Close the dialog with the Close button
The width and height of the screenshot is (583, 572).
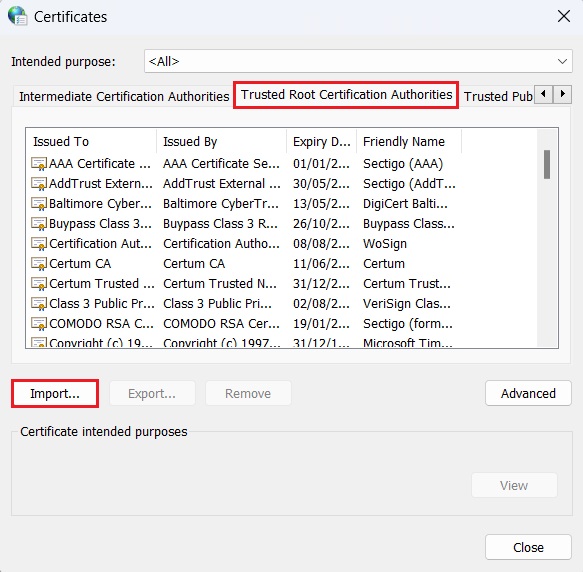(x=528, y=547)
